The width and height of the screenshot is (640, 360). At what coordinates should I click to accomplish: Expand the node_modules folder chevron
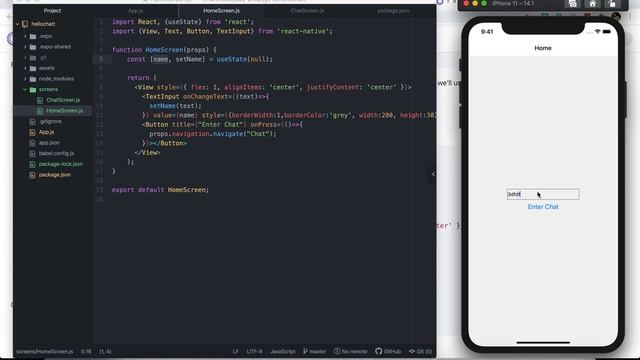coord(25,79)
